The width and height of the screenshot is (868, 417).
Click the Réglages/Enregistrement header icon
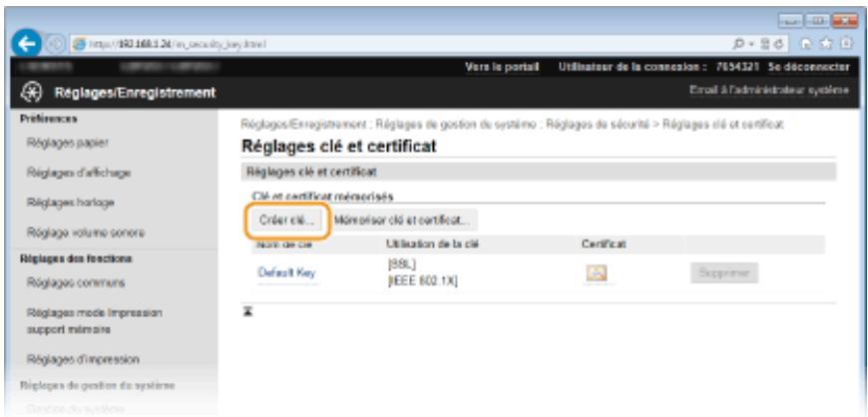29,93
